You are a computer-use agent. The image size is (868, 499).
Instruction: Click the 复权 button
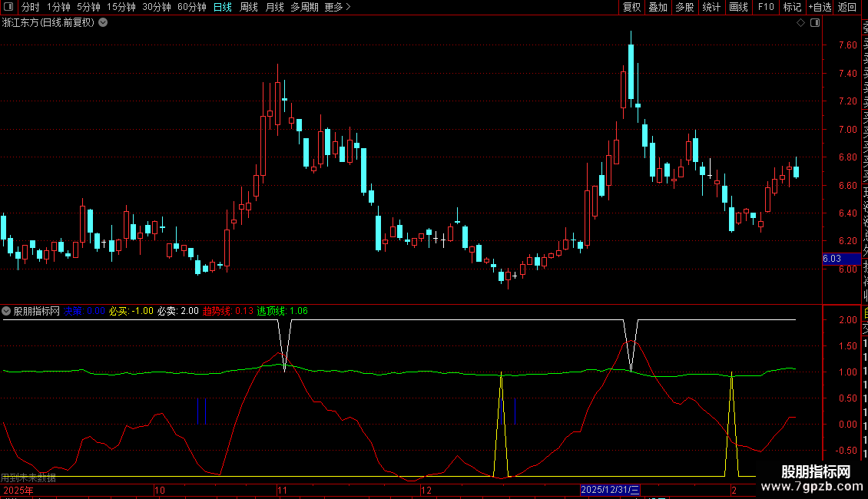tap(631, 7)
